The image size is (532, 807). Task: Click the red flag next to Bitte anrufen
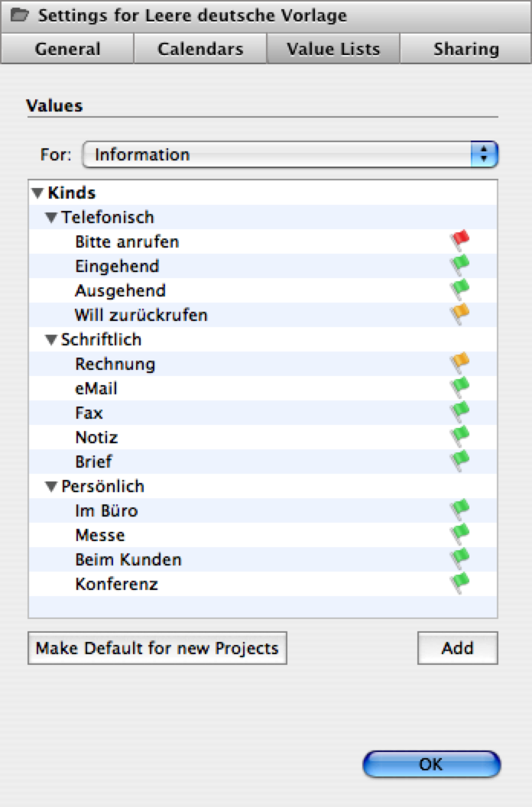point(460,240)
